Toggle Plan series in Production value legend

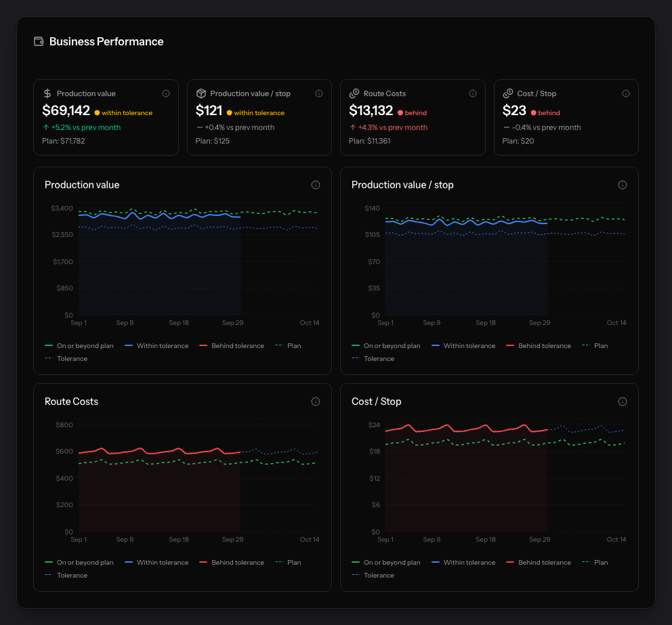click(x=289, y=346)
